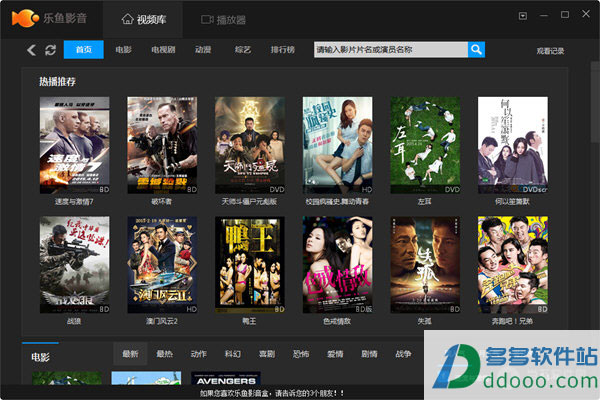Open the 校园疯骚史 poster
600x400 pixels.
coord(338,145)
